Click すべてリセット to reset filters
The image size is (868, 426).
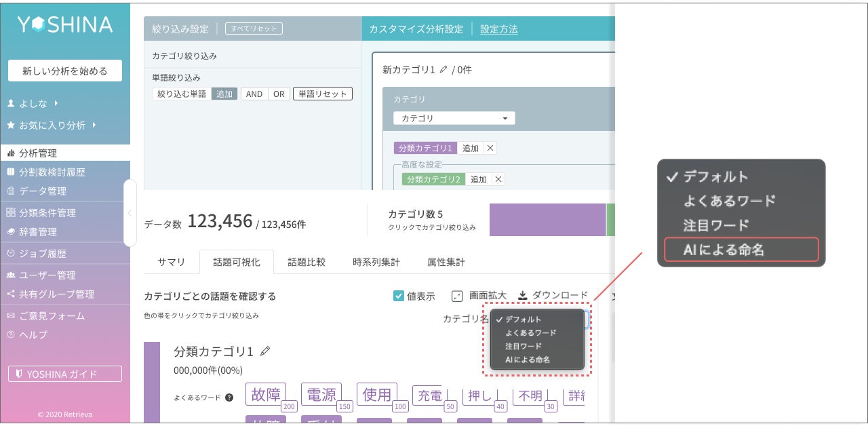click(x=254, y=28)
